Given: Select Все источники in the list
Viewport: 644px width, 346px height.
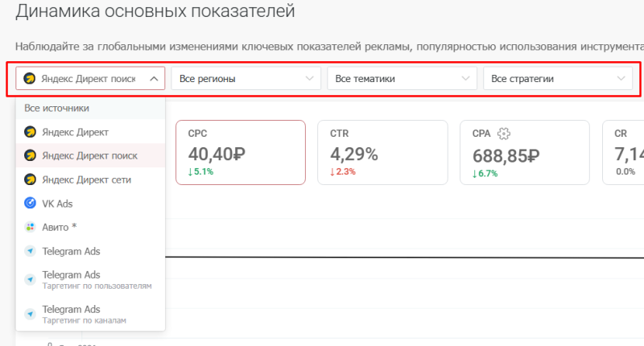Looking at the screenshot, I should 90,109.
